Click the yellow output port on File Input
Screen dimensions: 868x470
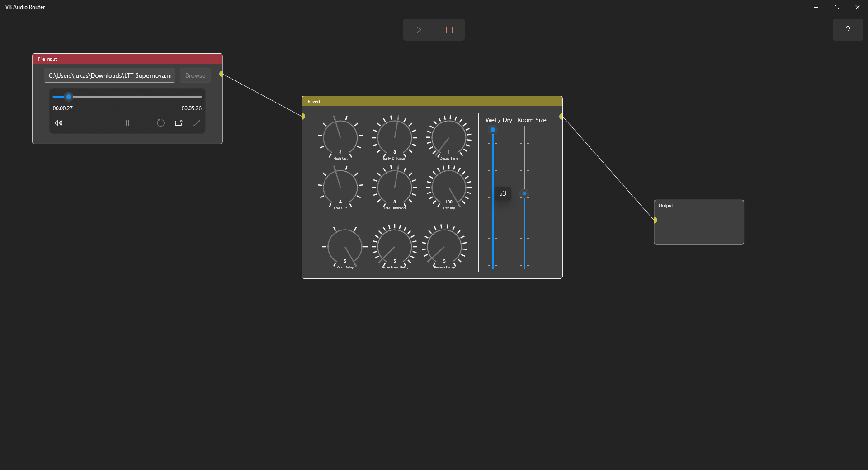[x=221, y=74]
